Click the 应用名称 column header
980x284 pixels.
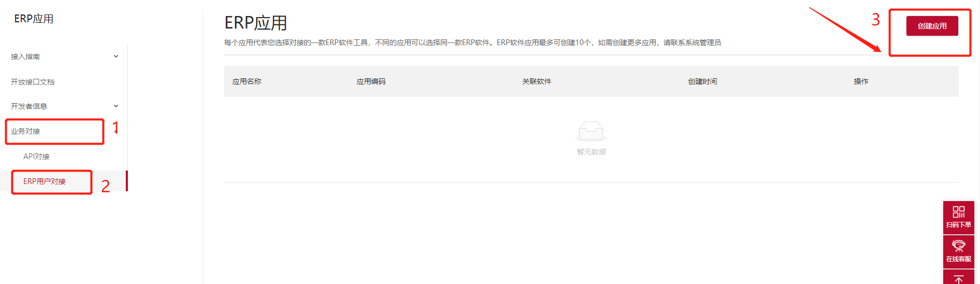point(247,81)
